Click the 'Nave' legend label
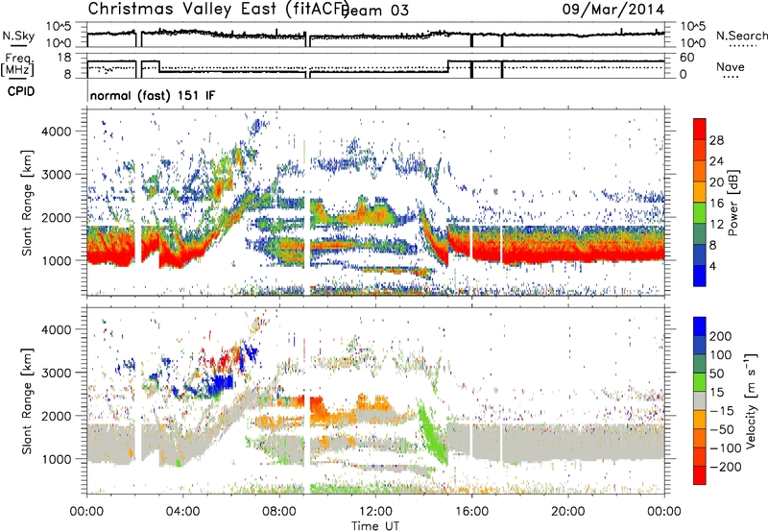The width and height of the screenshot is (768, 532). [730, 66]
